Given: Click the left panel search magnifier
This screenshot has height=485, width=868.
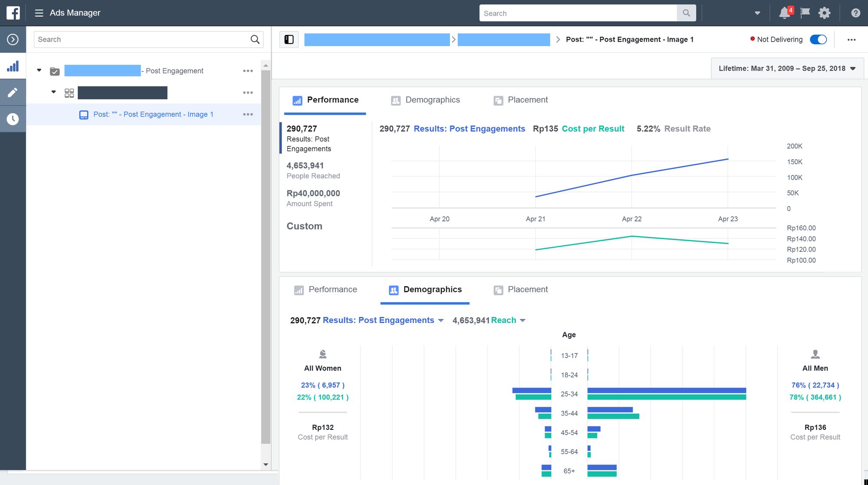Looking at the screenshot, I should pos(255,40).
